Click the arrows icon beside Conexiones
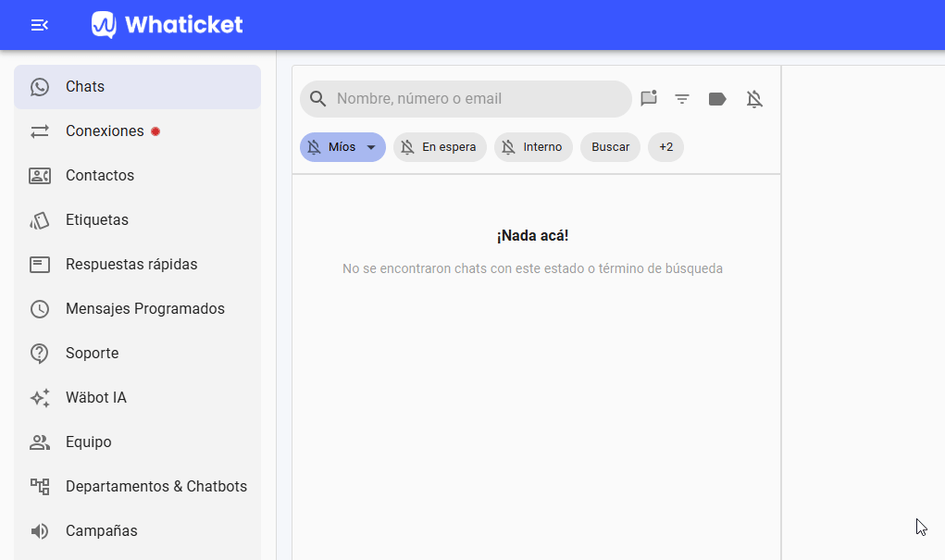The height and width of the screenshot is (560, 945). (x=40, y=131)
